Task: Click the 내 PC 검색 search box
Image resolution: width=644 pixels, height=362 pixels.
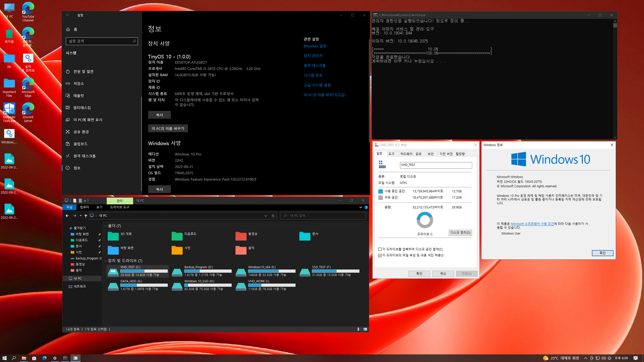Action: click(x=323, y=216)
